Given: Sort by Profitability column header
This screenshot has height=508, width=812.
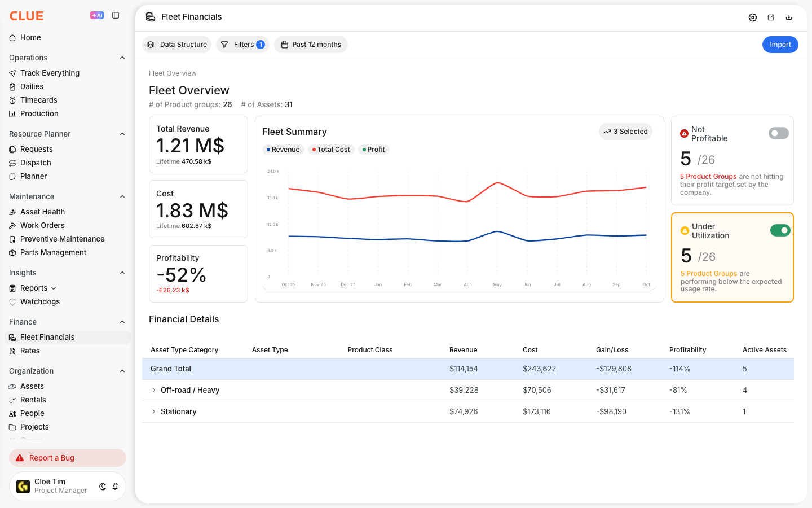Looking at the screenshot, I should 687,350.
